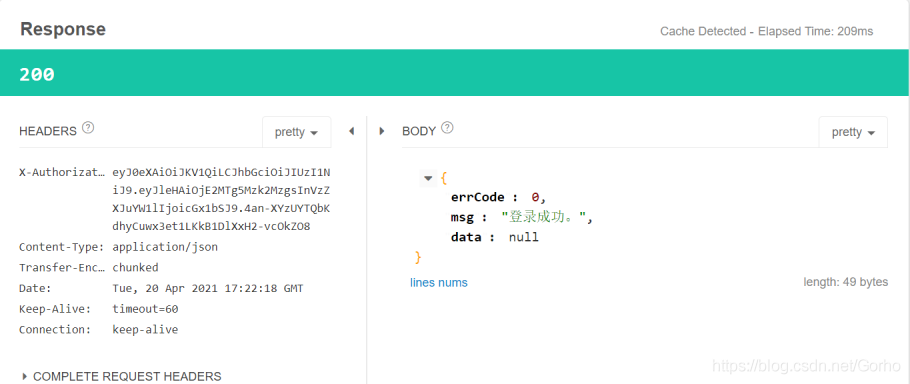Expand panel using right-pointing arrow
The width and height of the screenshot is (910, 384).
tap(382, 131)
